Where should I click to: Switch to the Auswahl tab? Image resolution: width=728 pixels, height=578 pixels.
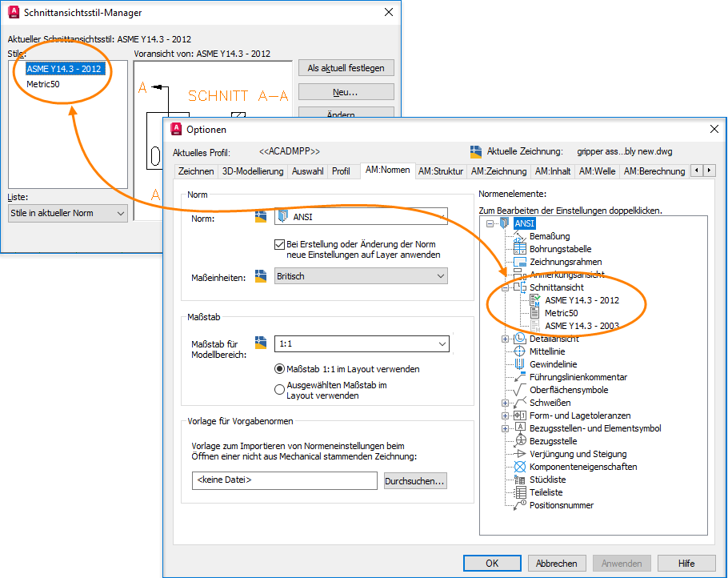coord(307,171)
